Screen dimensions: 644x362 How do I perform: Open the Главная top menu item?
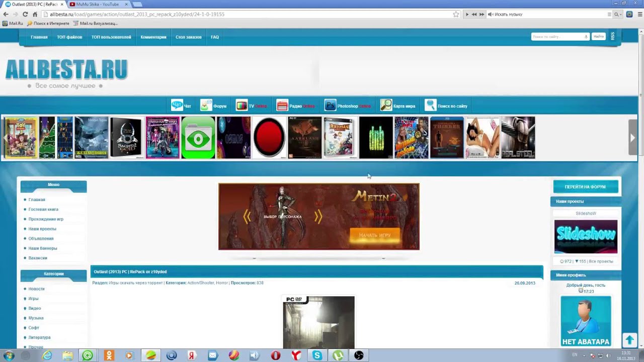click(x=39, y=37)
